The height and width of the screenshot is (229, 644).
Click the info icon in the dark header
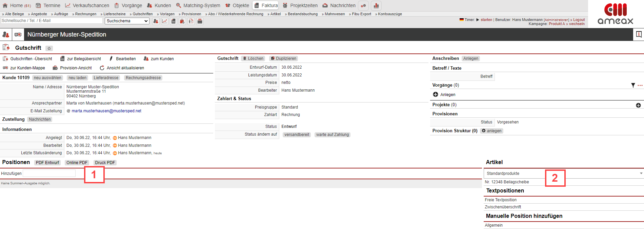point(639,34)
